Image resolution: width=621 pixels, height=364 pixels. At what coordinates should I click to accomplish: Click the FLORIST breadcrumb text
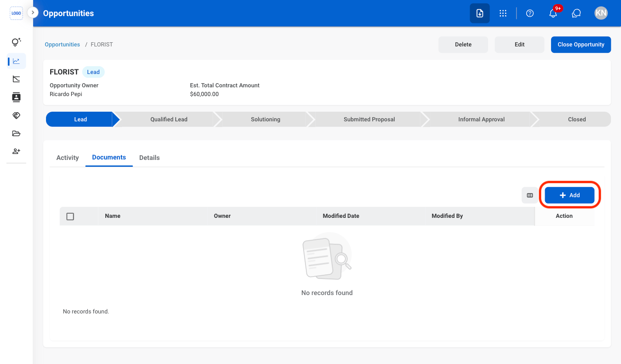pyautogui.click(x=102, y=45)
